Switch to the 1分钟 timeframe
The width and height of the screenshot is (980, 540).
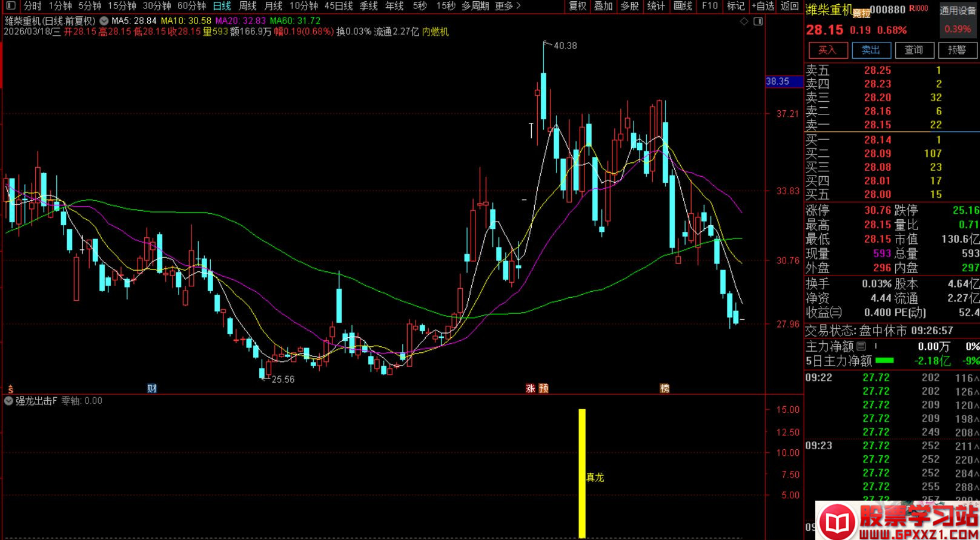coord(60,6)
